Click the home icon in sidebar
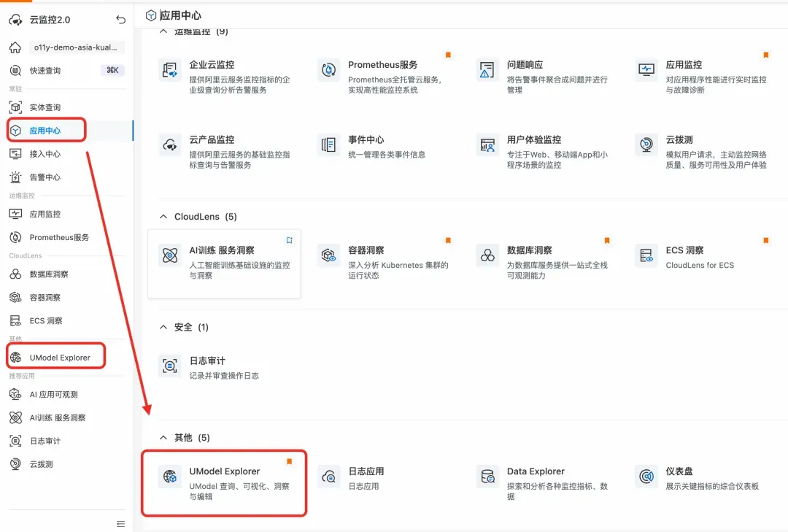 click(15, 47)
